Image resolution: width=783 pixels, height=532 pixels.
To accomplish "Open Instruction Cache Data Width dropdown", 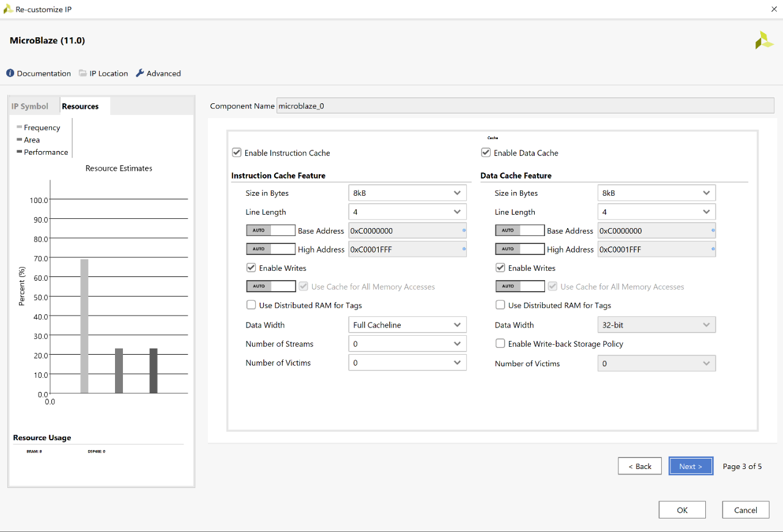I will 407,325.
